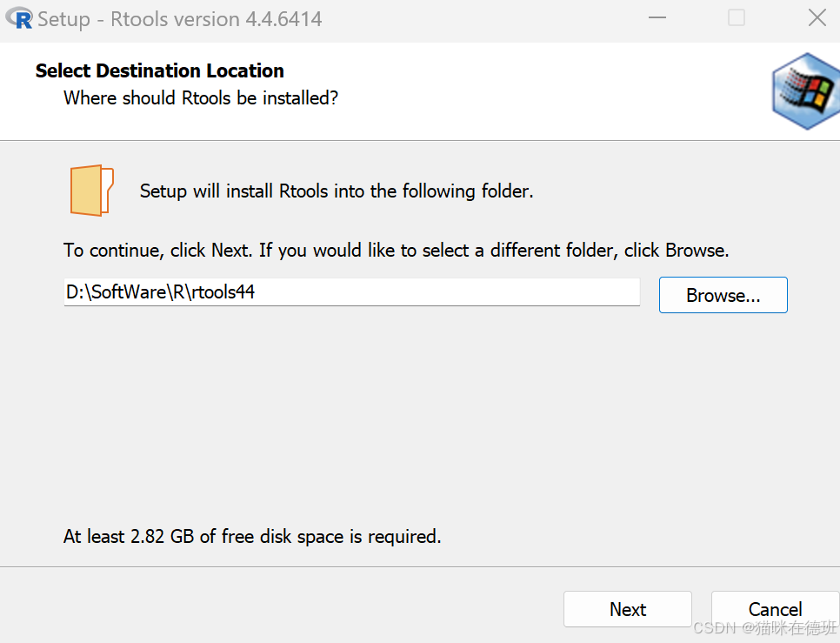Viewport: 840px width, 643px height.
Task: Click "Setup will install Rtools" message
Action: coord(337,191)
